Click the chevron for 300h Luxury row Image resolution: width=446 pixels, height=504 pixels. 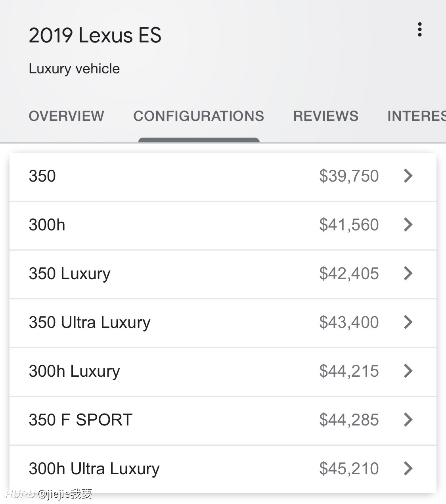(408, 371)
